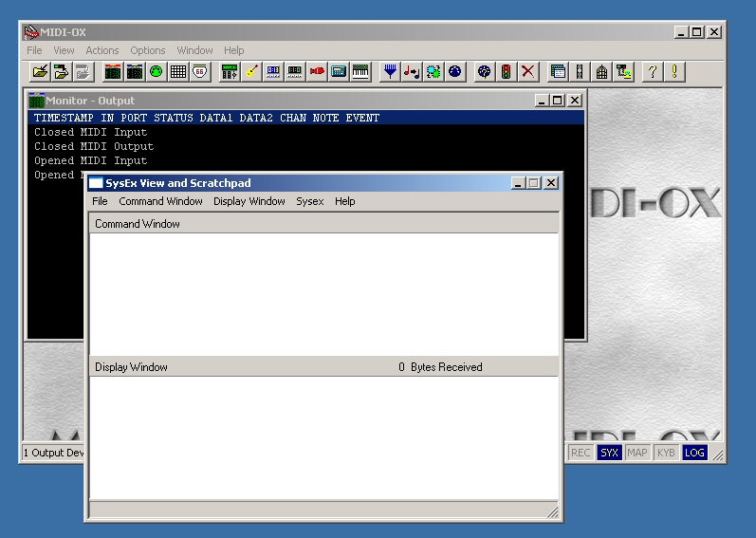Toggle the SYX status bar indicator
Viewport: 756px width, 538px height.
pos(609,453)
